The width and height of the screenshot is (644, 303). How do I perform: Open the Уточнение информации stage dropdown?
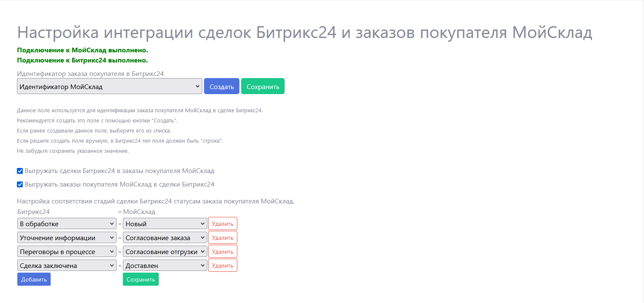(67, 238)
